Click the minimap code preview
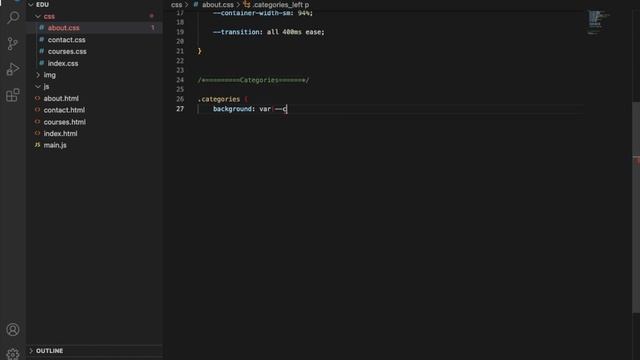 coord(598,22)
